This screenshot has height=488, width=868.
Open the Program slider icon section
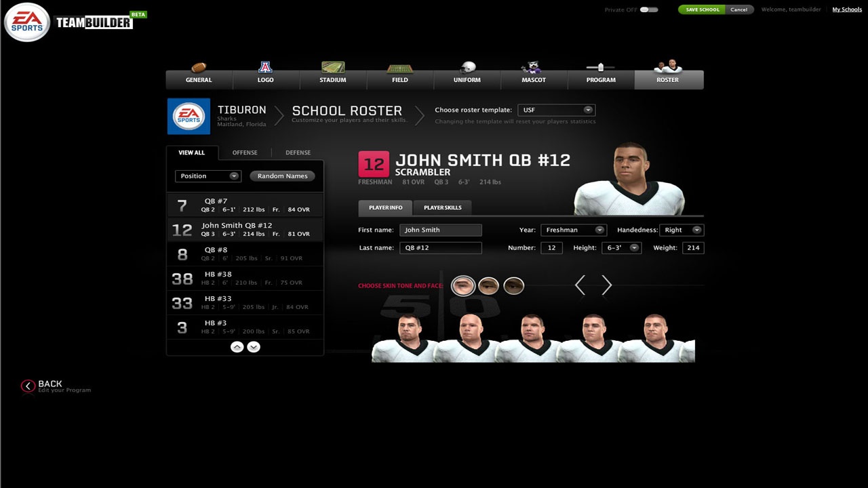(x=600, y=68)
